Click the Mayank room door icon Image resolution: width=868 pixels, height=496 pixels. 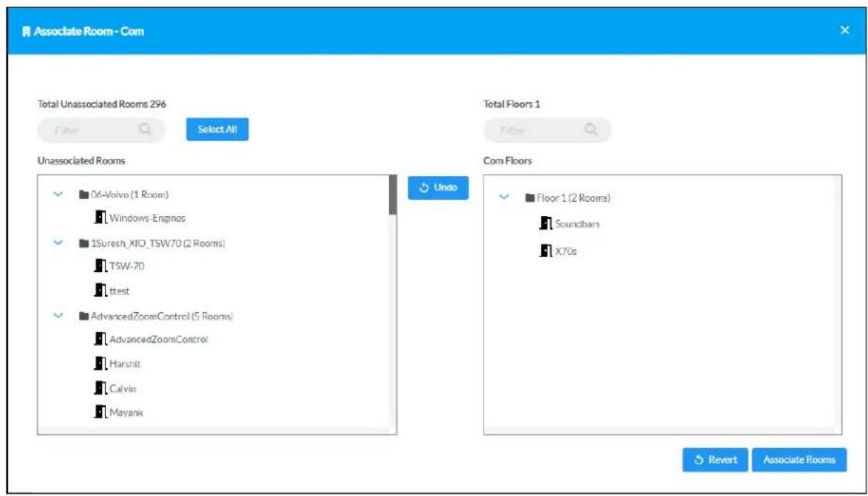(x=100, y=412)
